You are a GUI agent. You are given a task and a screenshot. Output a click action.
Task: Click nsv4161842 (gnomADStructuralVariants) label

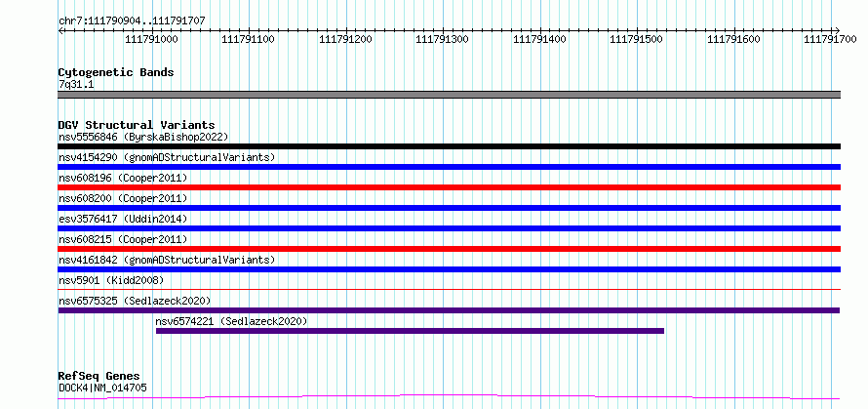click(x=167, y=260)
